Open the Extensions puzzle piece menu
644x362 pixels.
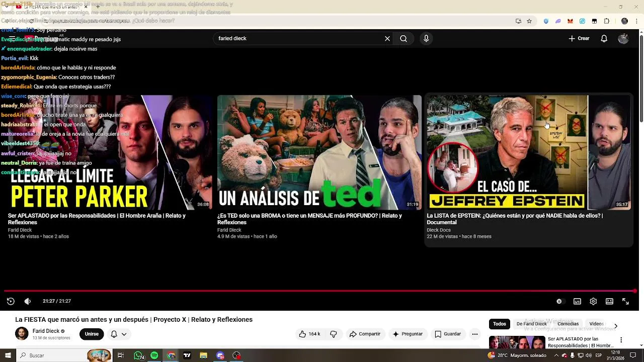point(606,21)
